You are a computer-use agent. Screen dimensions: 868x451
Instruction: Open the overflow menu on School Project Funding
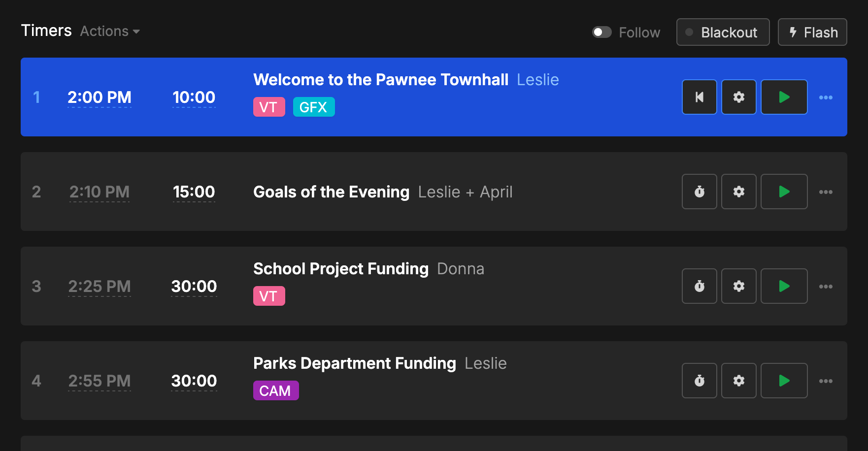826,286
